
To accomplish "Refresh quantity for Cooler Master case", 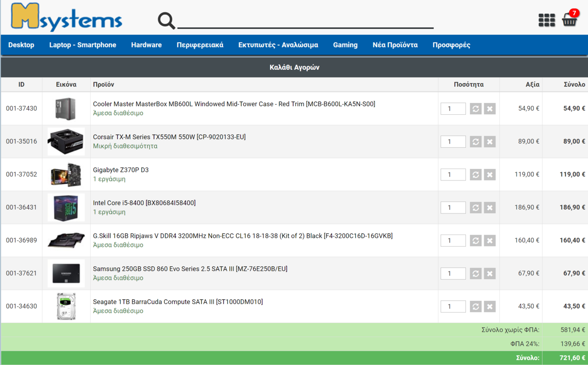I will (x=475, y=109).
